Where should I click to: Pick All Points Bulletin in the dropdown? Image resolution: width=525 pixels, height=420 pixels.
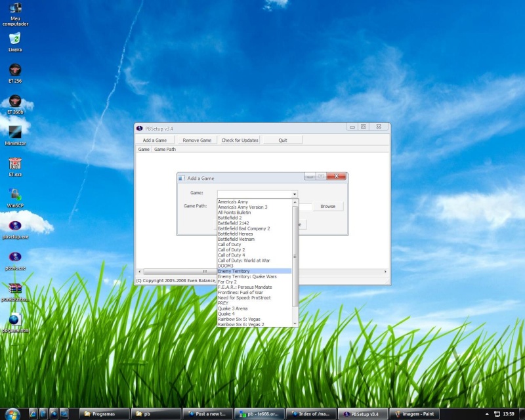coord(255,213)
